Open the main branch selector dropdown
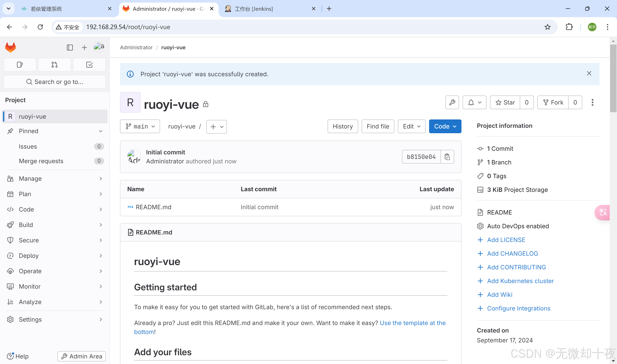This screenshot has height=364, width=617. pyautogui.click(x=140, y=126)
